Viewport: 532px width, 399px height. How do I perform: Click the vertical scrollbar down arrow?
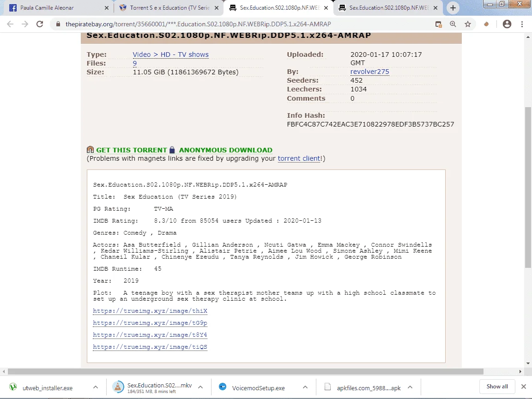(528, 363)
